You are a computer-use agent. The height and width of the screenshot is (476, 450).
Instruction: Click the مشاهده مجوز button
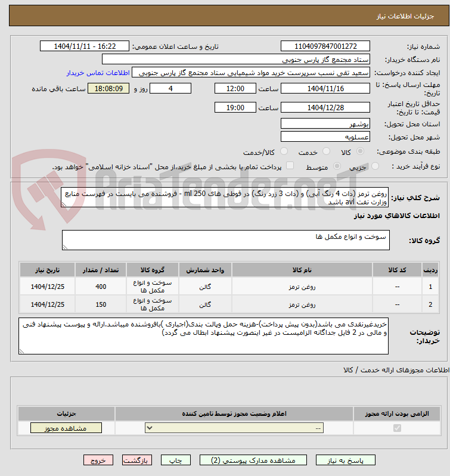tap(66, 428)
